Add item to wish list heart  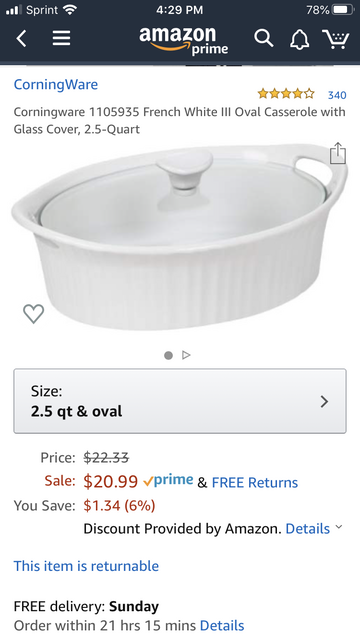[x=33, y=313]
